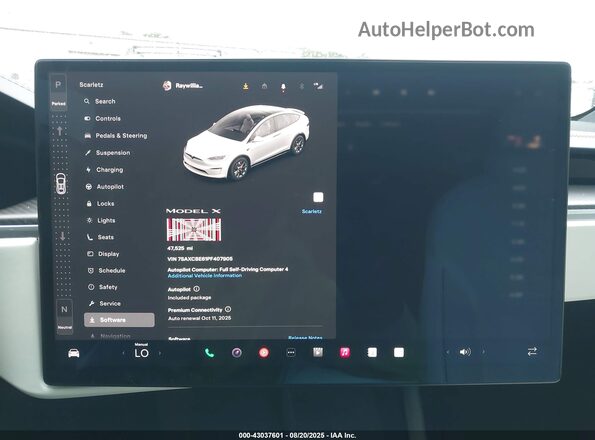The width and height of the screenshot is (595, 440).
Task: Tap the reverse down arrow
Action: [63, 236]
